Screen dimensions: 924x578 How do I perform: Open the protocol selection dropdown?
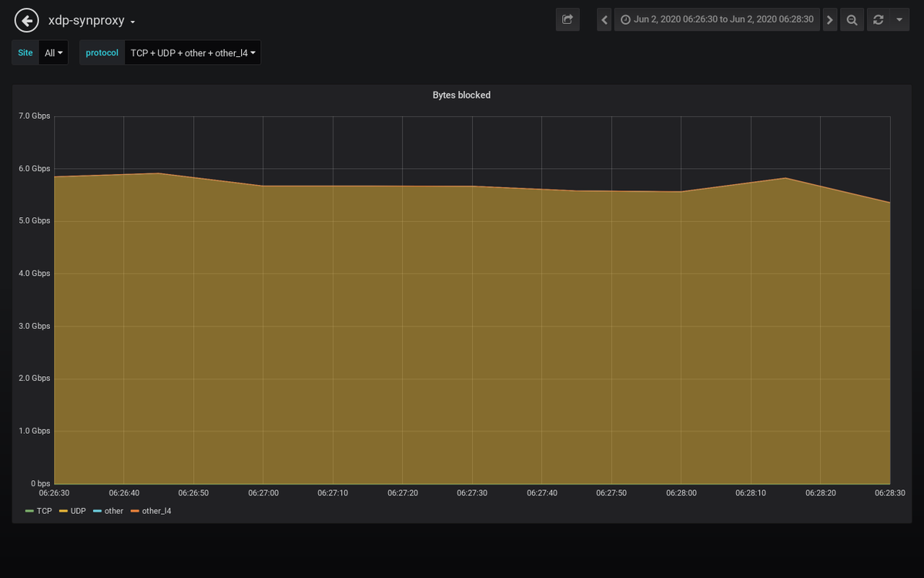(192, 52)
